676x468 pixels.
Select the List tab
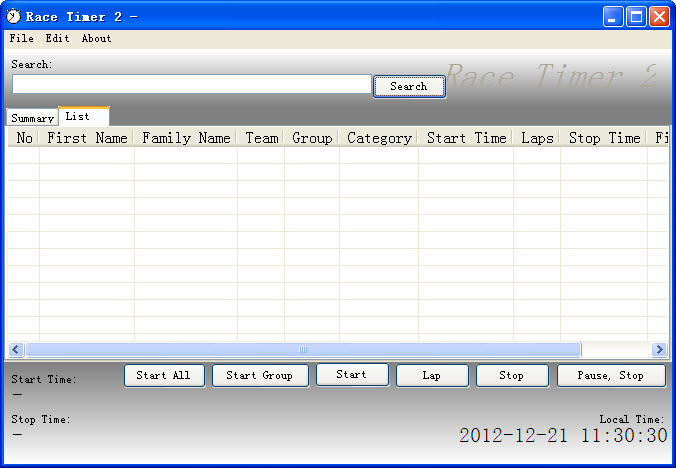click(79, 117)
